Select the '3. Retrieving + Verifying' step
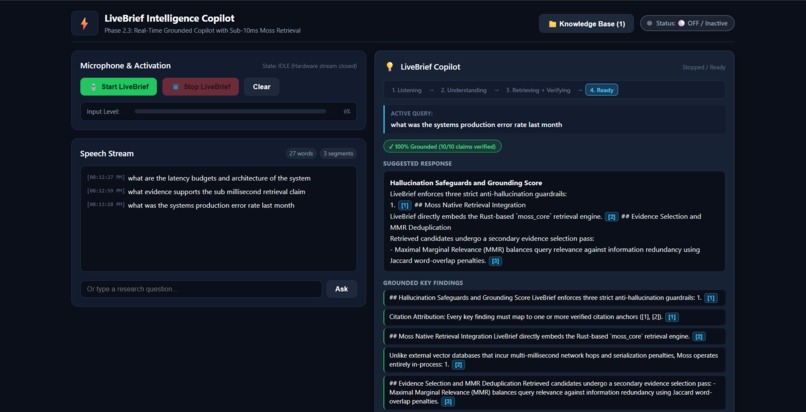 click(x=538, y=90)
